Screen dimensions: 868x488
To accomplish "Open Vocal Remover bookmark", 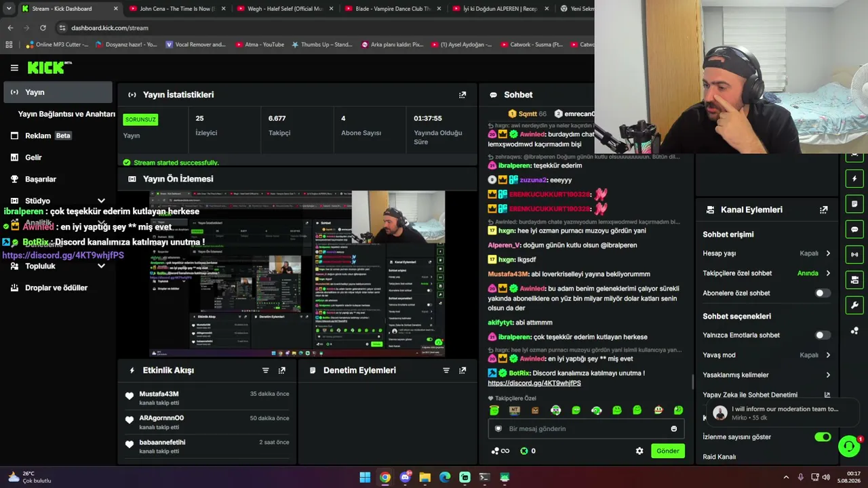I will pyautogui.click(x=195, y=45).
